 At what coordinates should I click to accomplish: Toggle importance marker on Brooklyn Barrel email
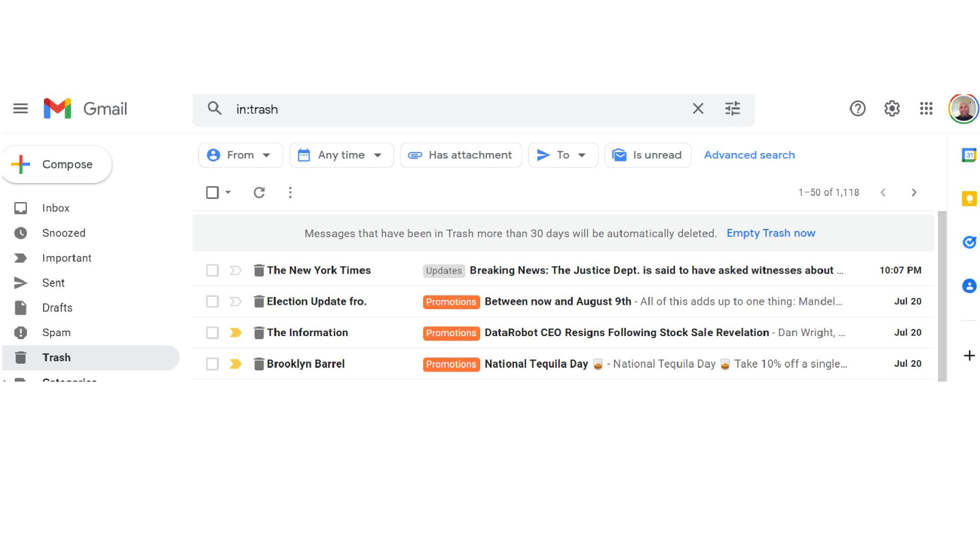tap(236, 364)
